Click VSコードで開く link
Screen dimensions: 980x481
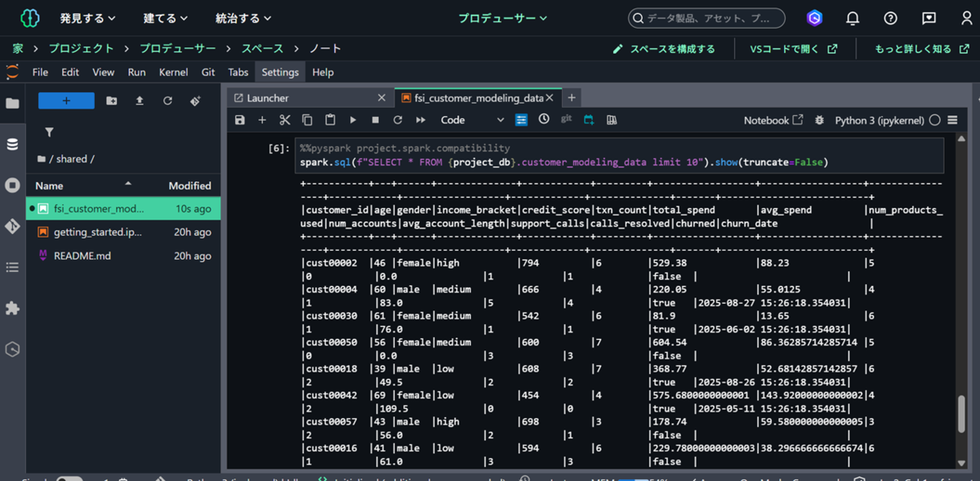pyautogui.click(x=794, y=49)
